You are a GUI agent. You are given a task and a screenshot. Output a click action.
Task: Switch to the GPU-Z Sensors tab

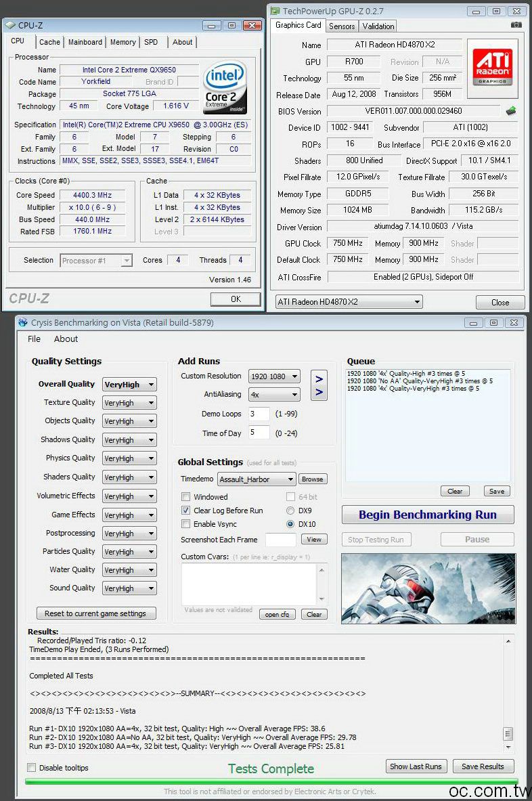click(x=342, y=26)
